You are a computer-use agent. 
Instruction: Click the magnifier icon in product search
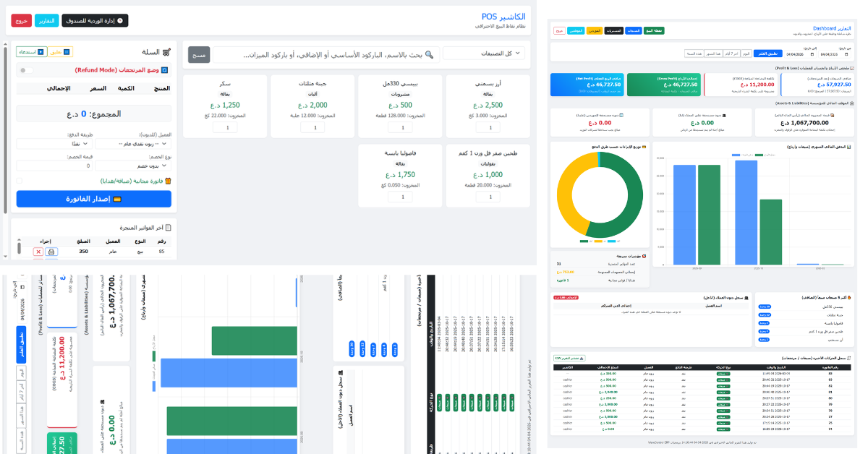(x=429, y=55)
